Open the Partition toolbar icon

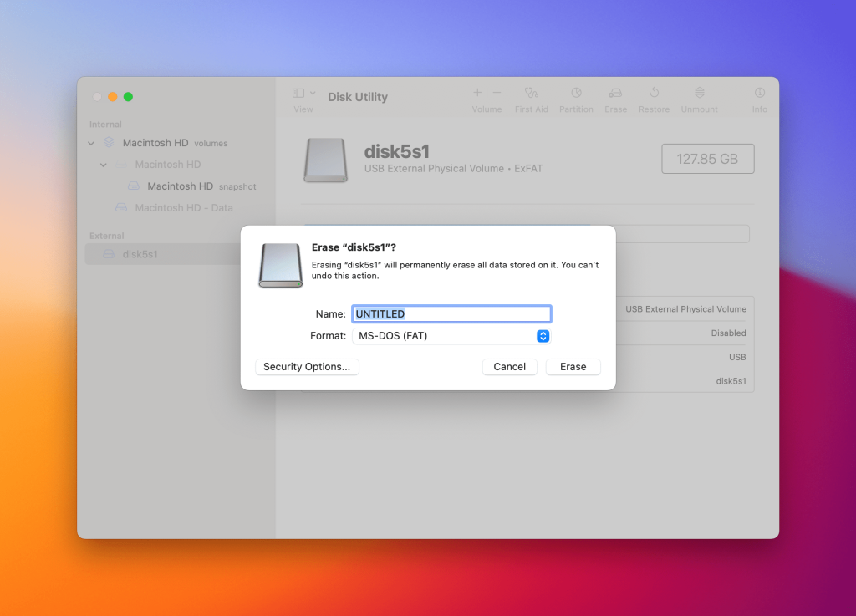[x=576, y=93]
